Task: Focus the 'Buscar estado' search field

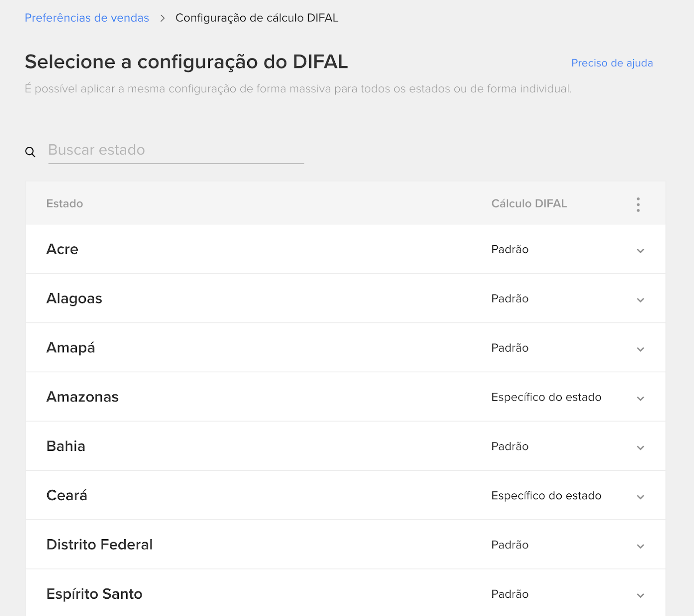Action: tap(176, 150)
